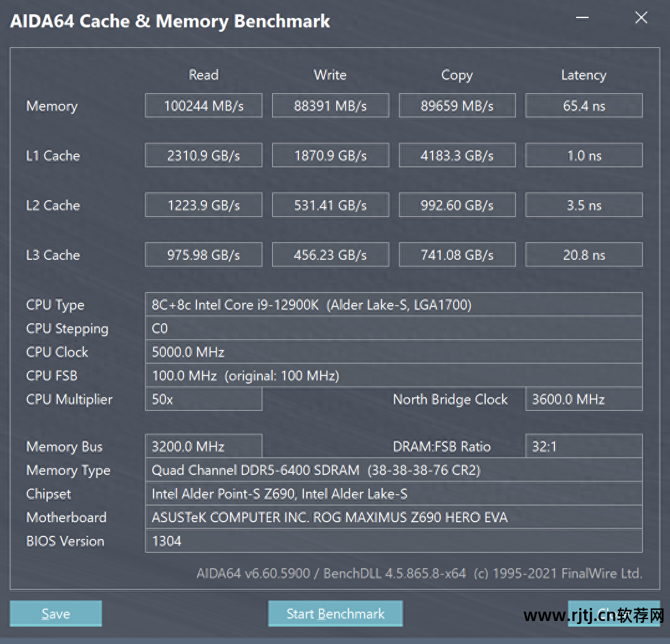The height and width of the screenshot is (644, 670).
Task: Click the Chipset label
Action: pos(48,494)
